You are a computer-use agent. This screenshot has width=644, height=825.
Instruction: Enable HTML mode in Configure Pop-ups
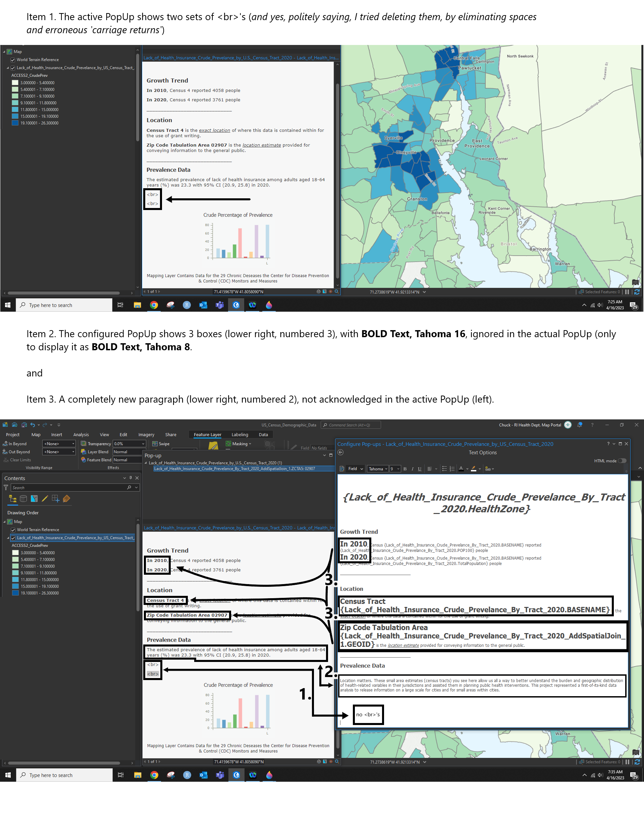(x=622, y=460)
